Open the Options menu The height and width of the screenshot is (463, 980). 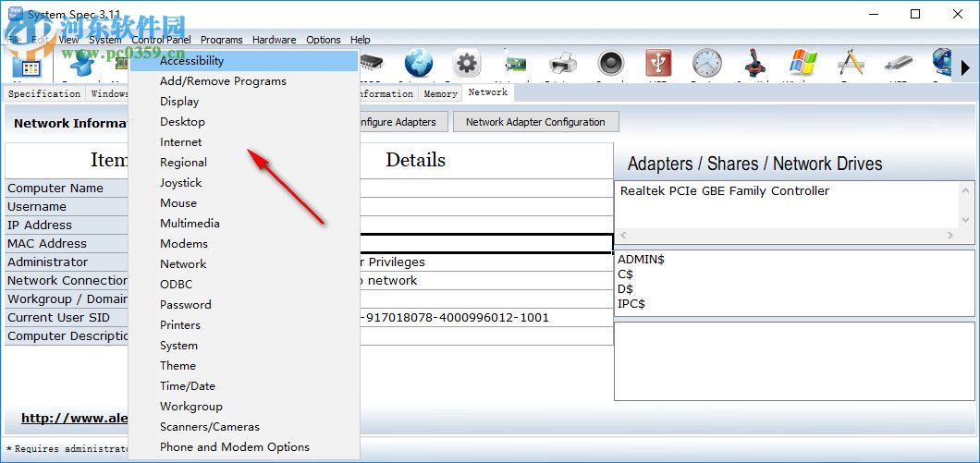click(x=324, y=40)
